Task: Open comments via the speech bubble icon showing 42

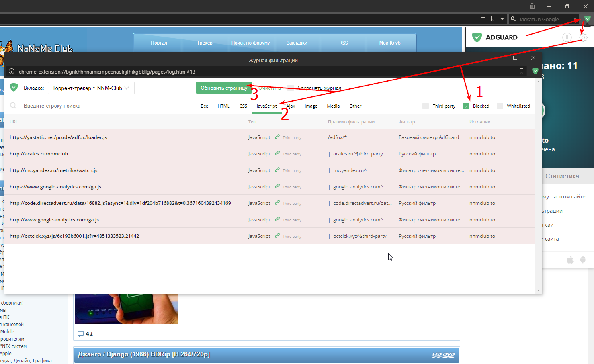Action: point(82,333)
